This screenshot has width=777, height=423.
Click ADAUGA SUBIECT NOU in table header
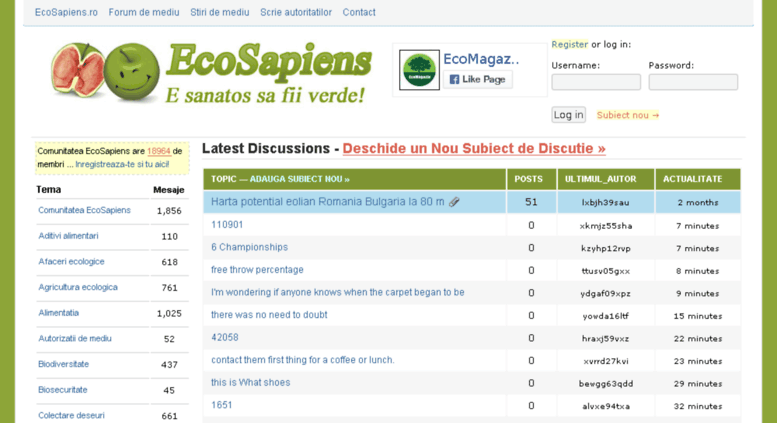(299, 179)
